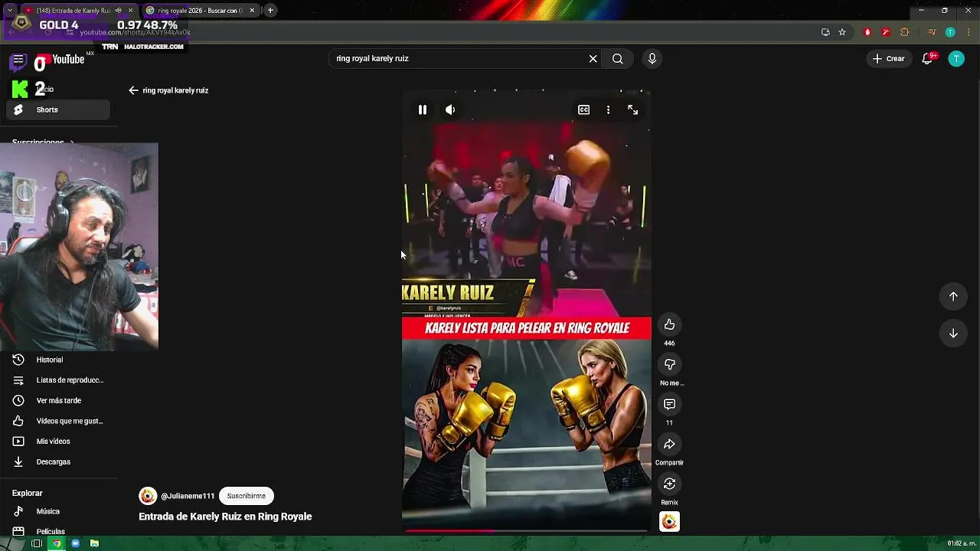Open Zoom from the taskbar
The image size is (980, 551).
click(76, 543)
